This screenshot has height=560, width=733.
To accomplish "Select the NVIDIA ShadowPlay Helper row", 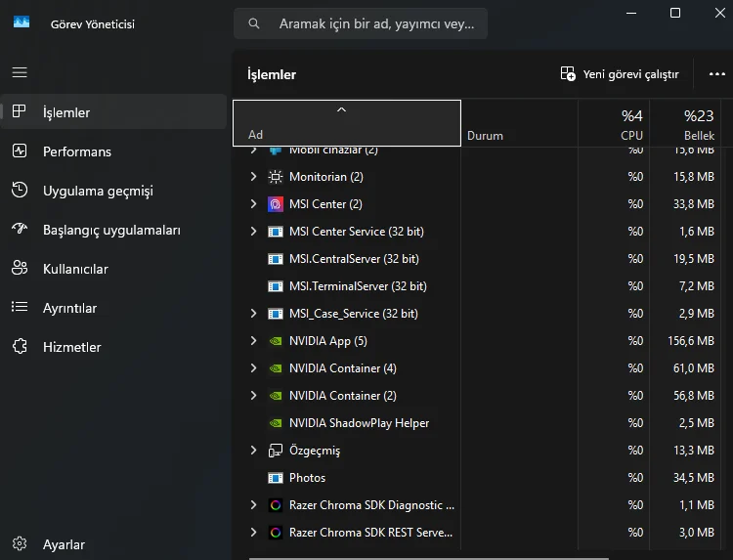I will pos(359,423).
